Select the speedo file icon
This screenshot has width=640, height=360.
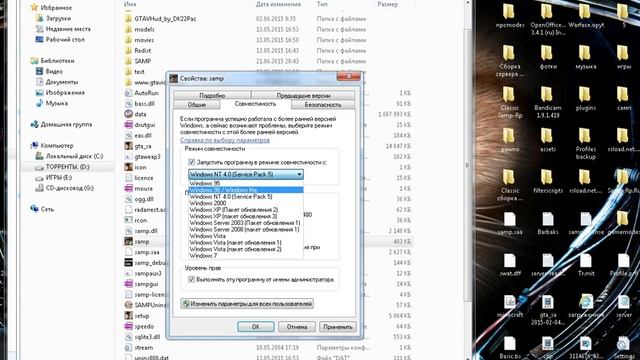click(x=128, y=326)
